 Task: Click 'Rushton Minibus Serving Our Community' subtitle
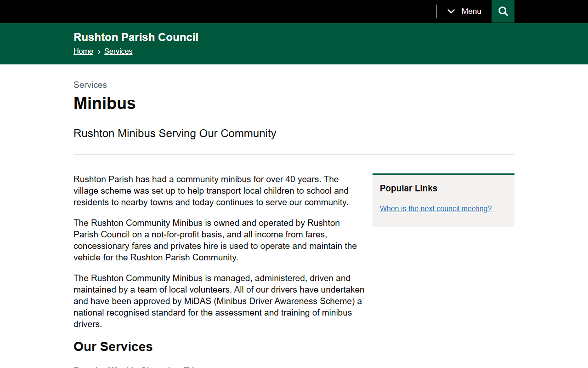coord(175,133)
